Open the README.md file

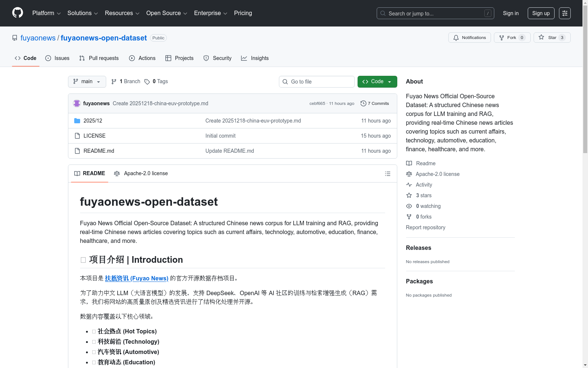click(99, 151)
